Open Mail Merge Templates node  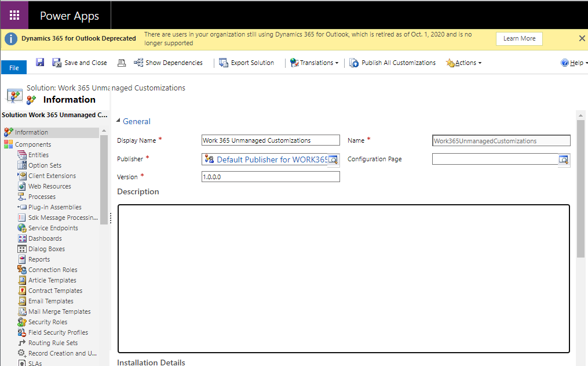59,311
